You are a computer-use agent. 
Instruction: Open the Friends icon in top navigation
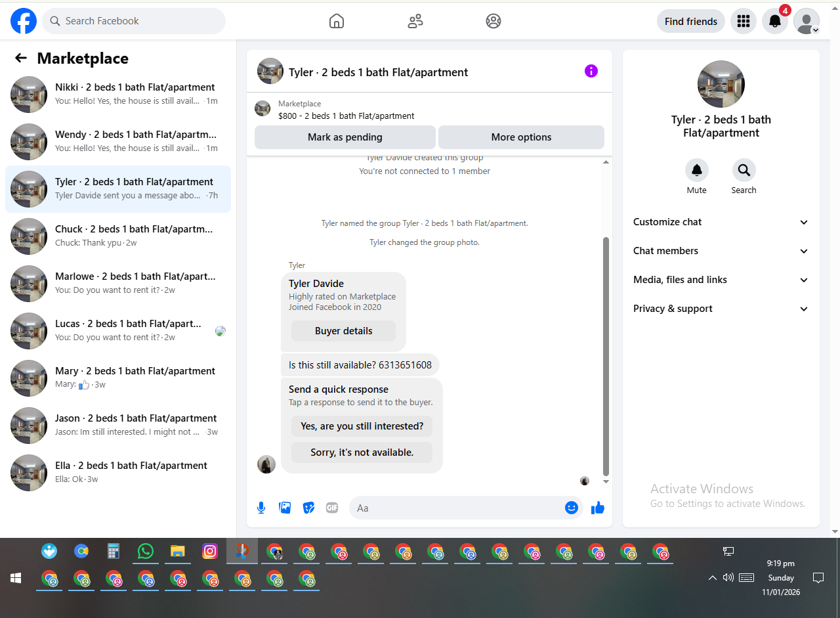coord(415,21)
